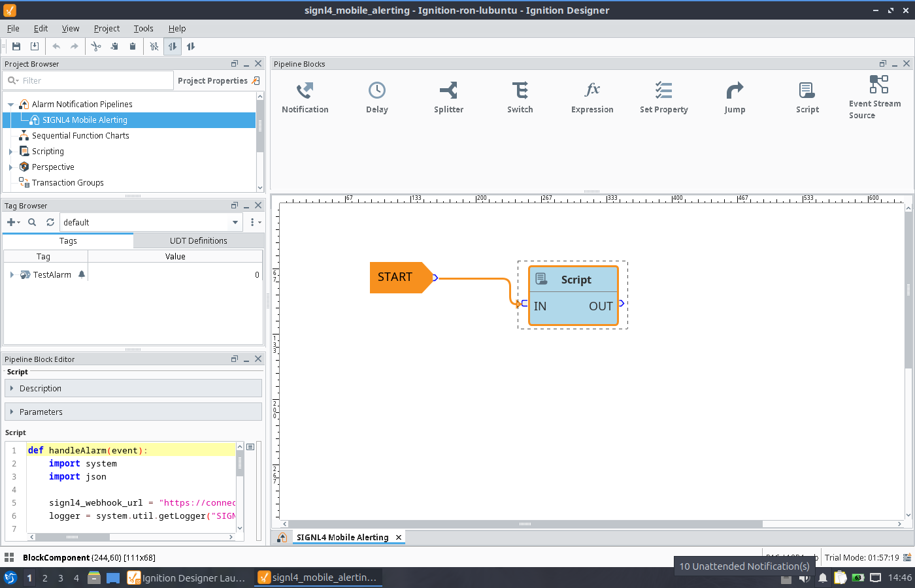
Task: Cut selection using the scissors icon
Action: click(96, 46)
